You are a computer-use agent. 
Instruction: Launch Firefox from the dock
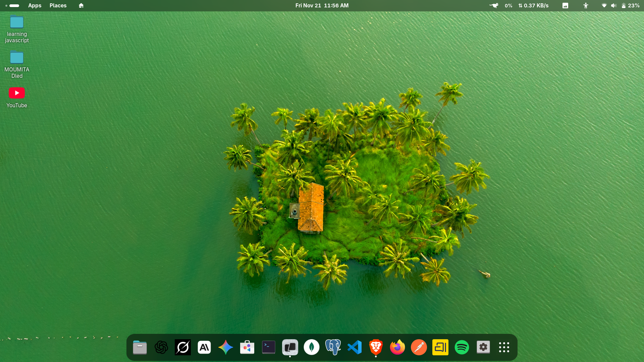[x=397, y=347]
